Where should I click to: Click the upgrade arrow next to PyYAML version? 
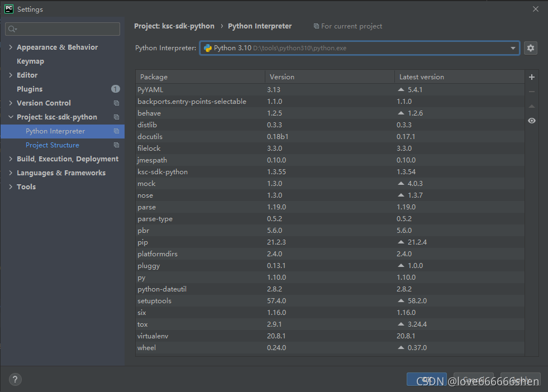(x=400, y=89)
